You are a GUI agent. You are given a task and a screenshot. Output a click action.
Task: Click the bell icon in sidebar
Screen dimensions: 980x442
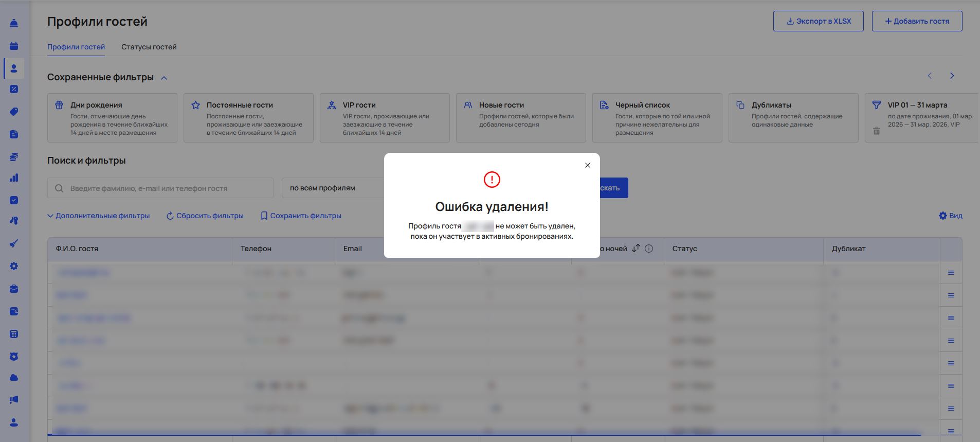pos(14,24)
